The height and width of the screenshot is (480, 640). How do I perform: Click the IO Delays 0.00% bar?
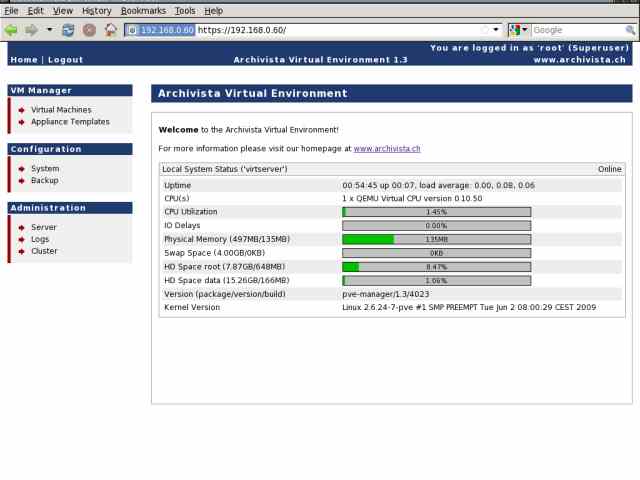click(437, 226)
